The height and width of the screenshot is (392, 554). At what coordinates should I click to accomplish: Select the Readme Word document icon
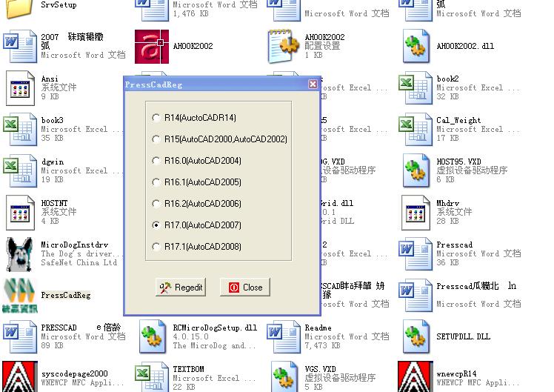(283, 337)
